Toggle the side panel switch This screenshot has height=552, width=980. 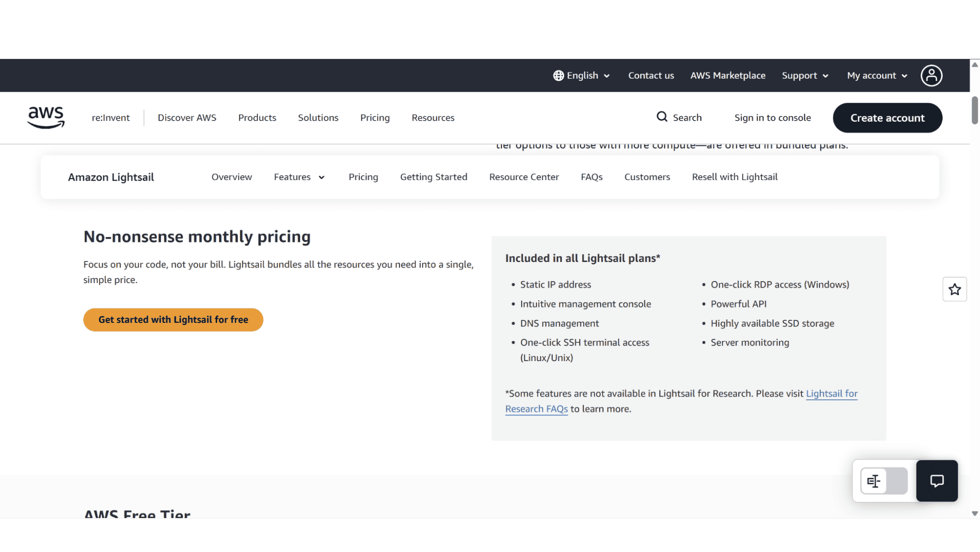(884, 481)
